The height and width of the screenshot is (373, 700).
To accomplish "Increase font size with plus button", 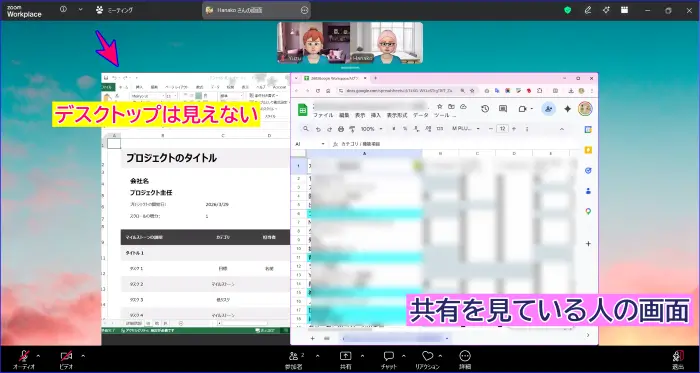I will point(514,129).
